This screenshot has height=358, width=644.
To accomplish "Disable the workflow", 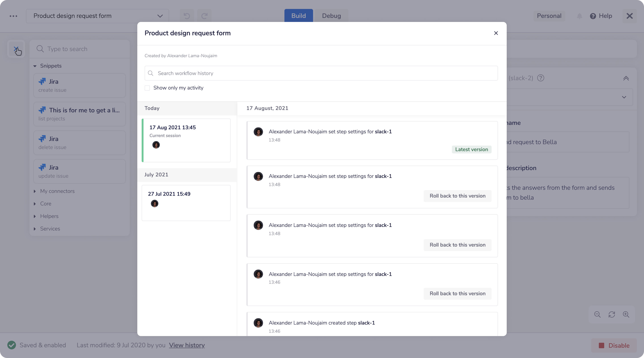I will click(614, 345).
